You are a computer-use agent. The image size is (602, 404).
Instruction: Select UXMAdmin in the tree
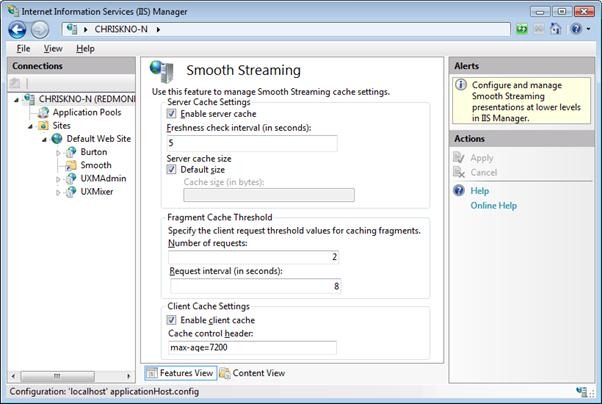coord(103,179)
